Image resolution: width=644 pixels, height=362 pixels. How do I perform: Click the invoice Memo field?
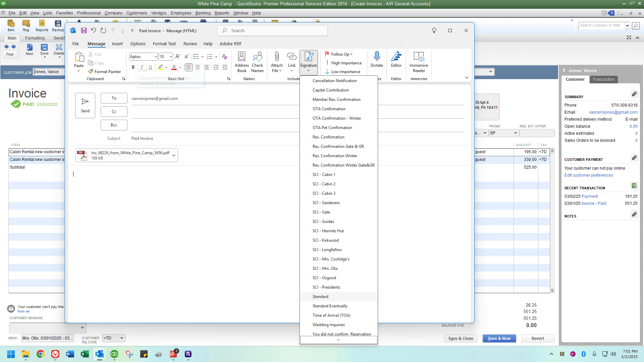click(47, 338)
